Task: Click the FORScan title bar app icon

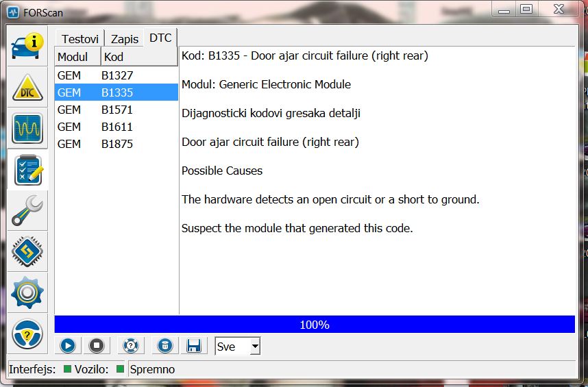Action: pyautogui.click(x=13, y=12)
